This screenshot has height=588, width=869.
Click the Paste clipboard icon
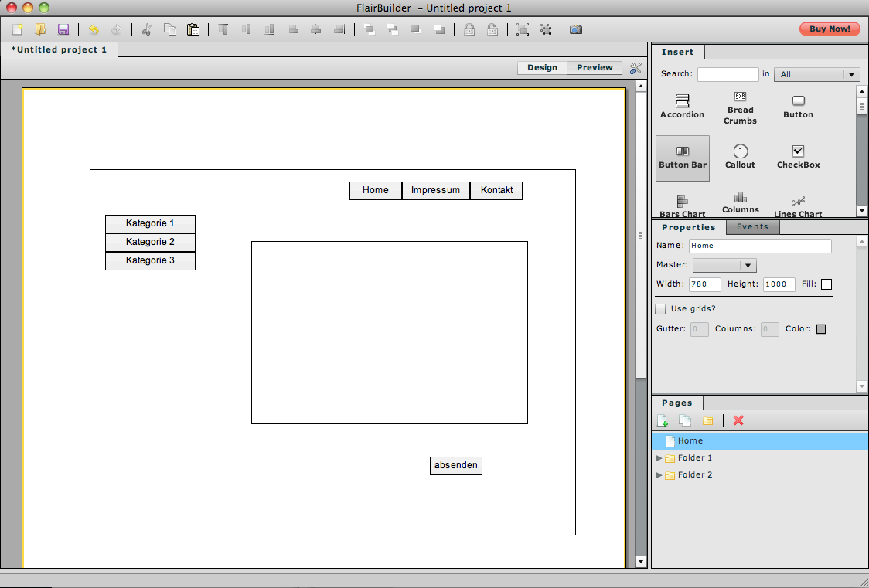[x=193, y=29]
